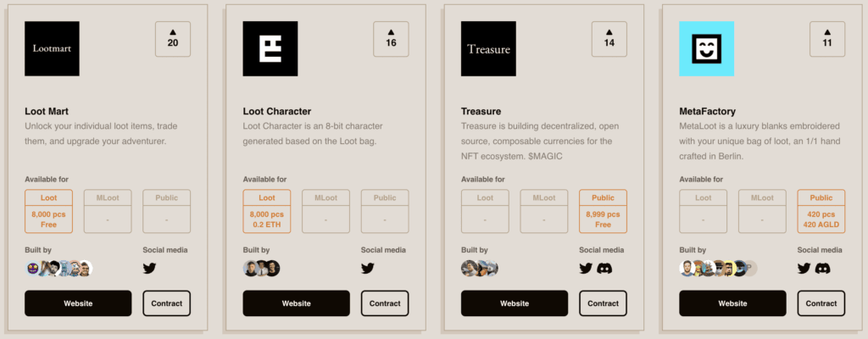Select Loot Mart's Loot 8,000 pcs Free box

pos(48,211)
